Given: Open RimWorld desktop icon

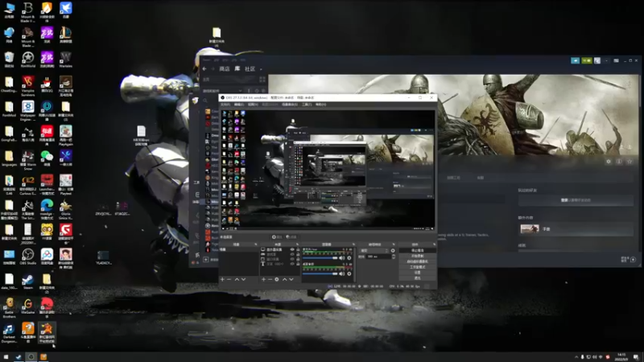Looking at the screenshot, I should pos(28,60).
